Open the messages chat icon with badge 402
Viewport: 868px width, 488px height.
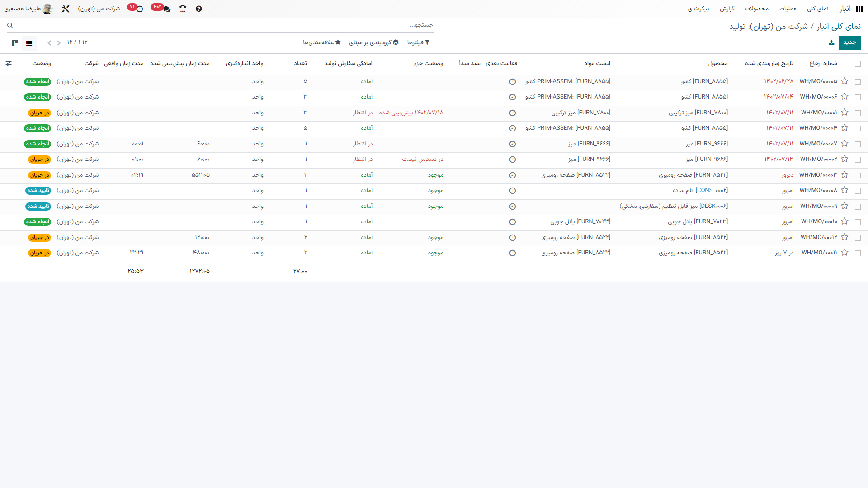(x=166, y=9)
